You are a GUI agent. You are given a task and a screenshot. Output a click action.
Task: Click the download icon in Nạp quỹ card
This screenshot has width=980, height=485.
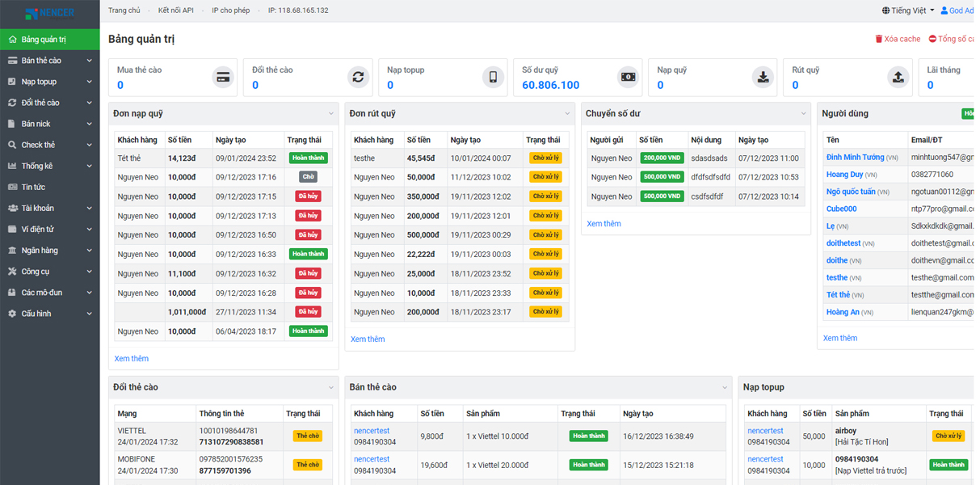tap(763, 78)
